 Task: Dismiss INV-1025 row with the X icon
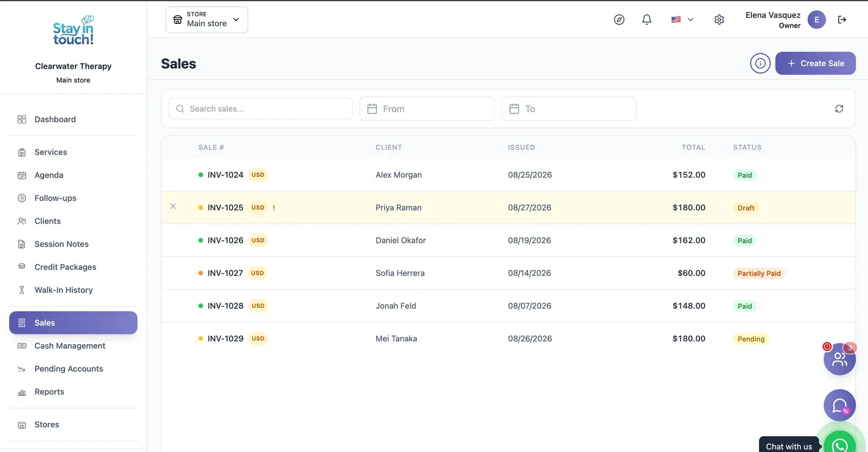coord(173,206)
